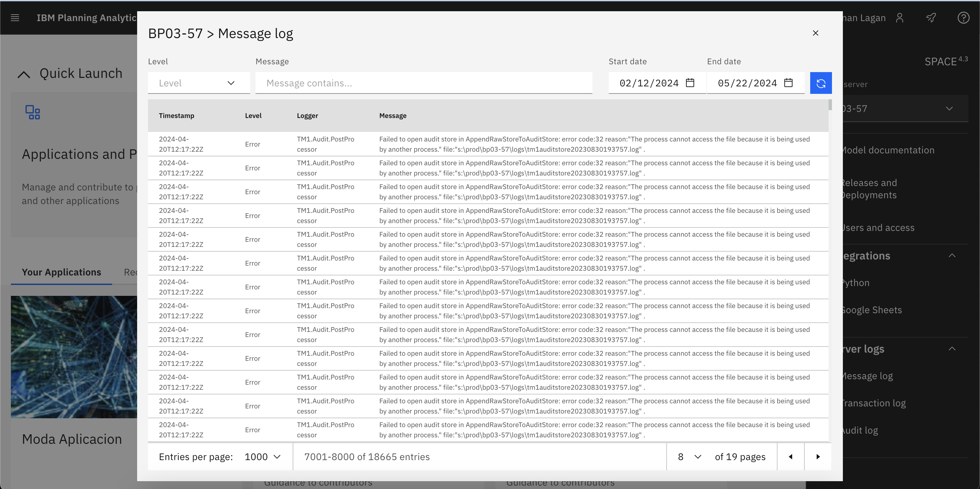This screenshot has height=489, width=980.
Task: Close the Message log dialog
Action: tap(815, 33)
